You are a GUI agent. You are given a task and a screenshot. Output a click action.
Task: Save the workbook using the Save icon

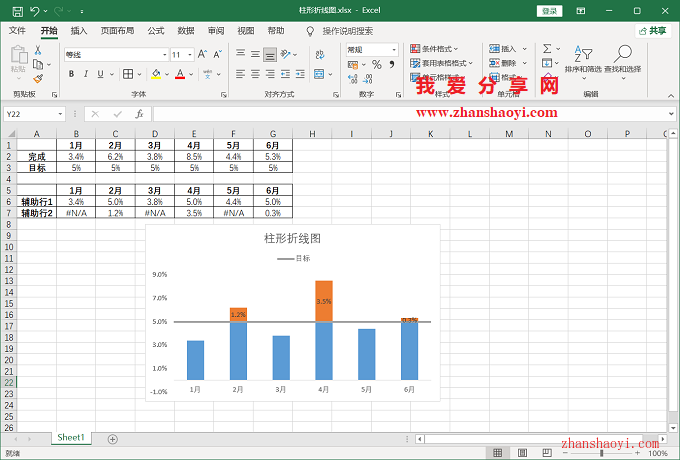pyautogui.click(x=18, y=11)
